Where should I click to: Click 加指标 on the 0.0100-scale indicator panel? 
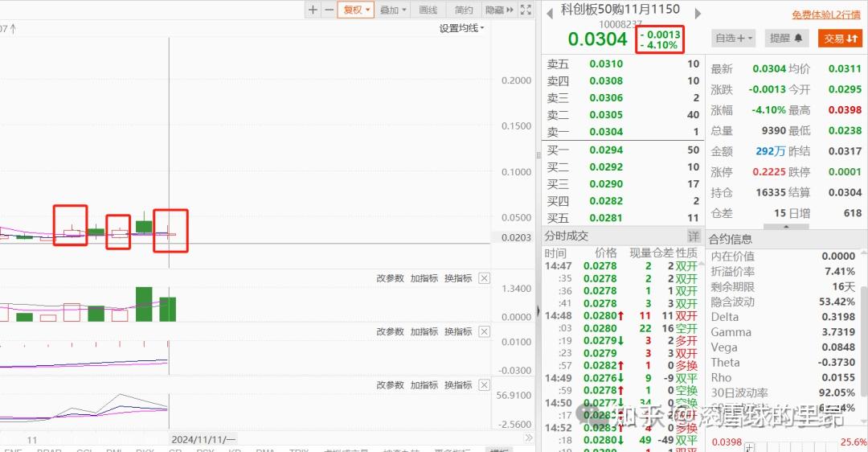pos(424,331)
